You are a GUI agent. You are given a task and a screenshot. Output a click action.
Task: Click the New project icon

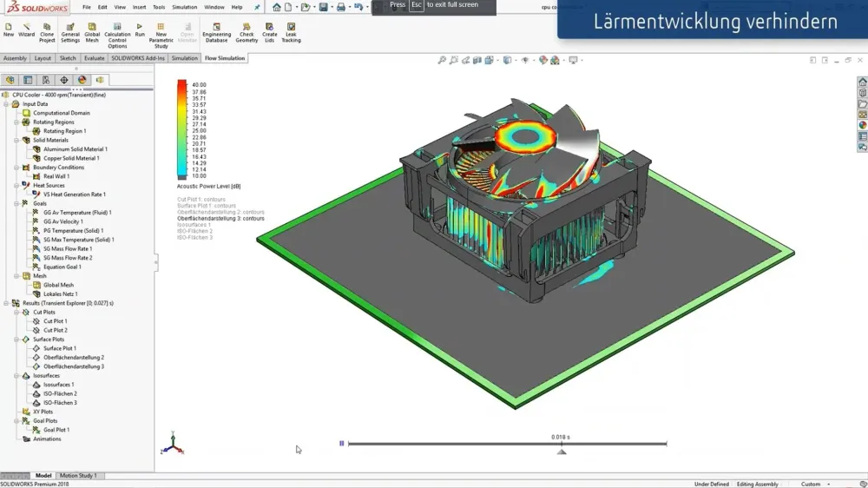pos(9,30)
